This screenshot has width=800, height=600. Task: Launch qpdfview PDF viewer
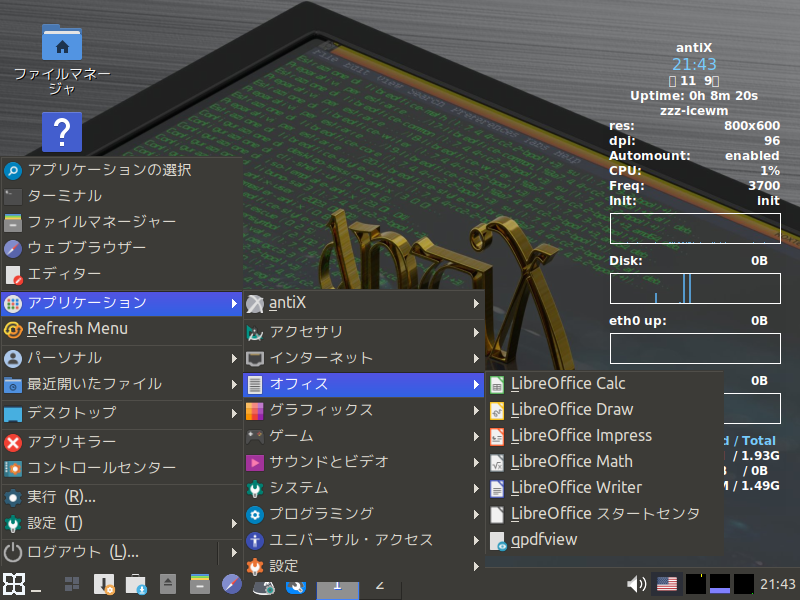(604, 540)
